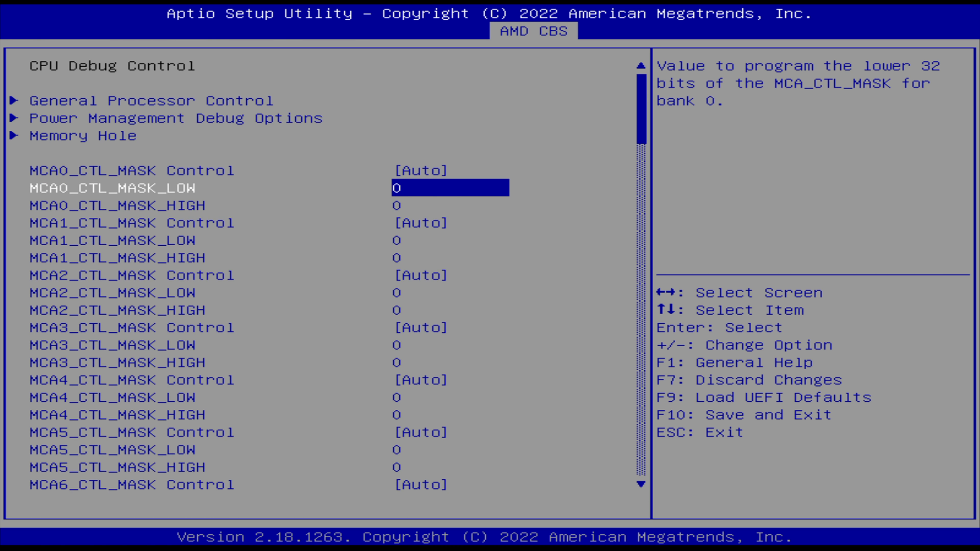
Task: Select the MCA2_CTL_MASK Control label
Action: 132,275
